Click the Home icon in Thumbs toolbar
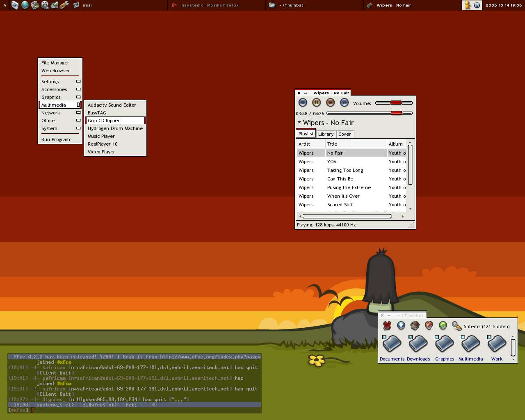Screen dimensions: 525x420 [415, 326]
